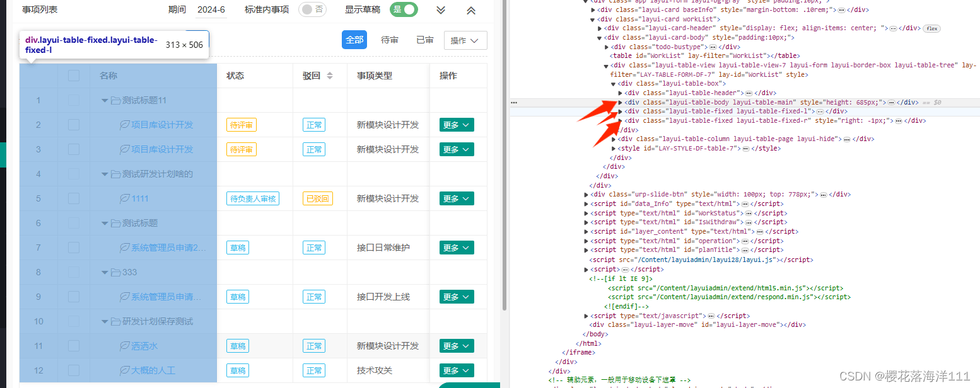The image size is (980, 388).
Task: Click the flex badge next to layui-card-header div
Action: click(x=931, y=28)
